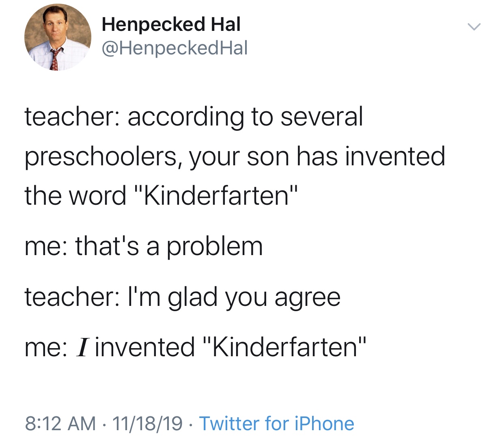Click the word 'glad' in the teacher's reply
Viewport: 504px width, 444px height.
point(193,297)
